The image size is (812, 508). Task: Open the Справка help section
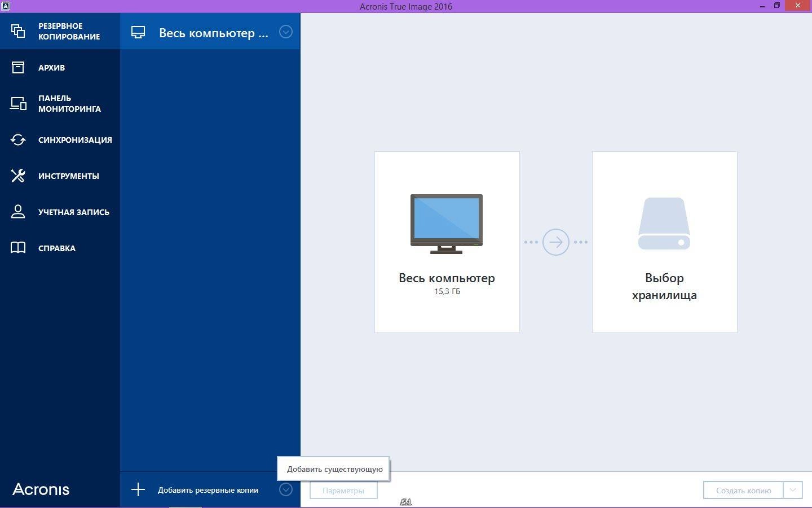tap(60, 248)
